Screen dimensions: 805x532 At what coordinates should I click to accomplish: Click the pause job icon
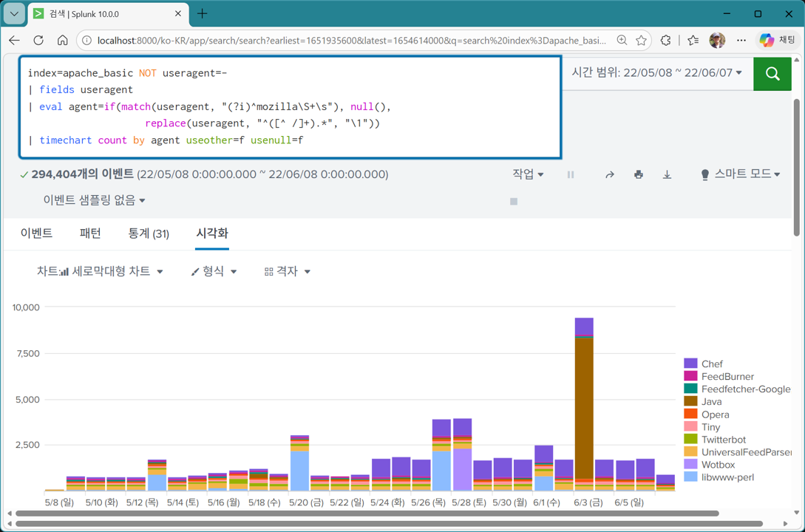click(x=571, y=175)
